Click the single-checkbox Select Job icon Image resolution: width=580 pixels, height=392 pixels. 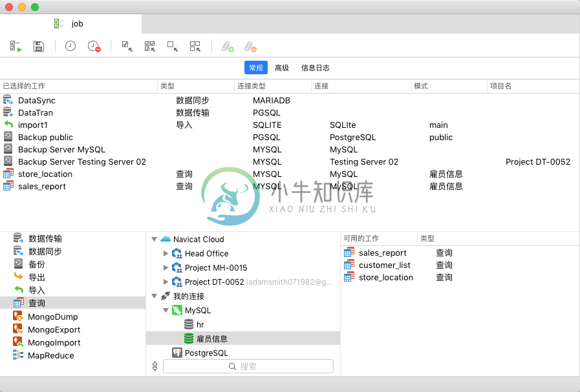click(x=127, y=46)
